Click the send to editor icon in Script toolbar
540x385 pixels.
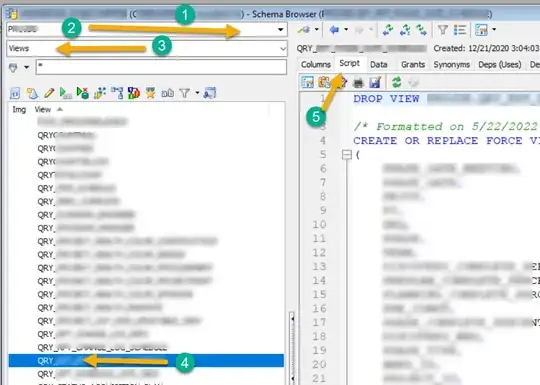[307, 82]
